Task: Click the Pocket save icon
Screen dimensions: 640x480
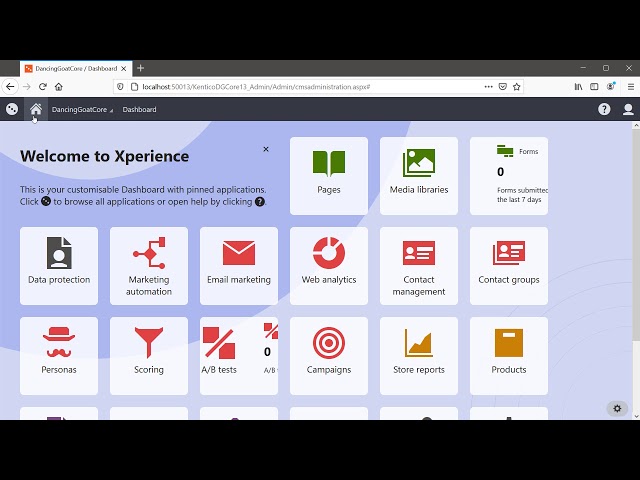Action: point(503,87)
